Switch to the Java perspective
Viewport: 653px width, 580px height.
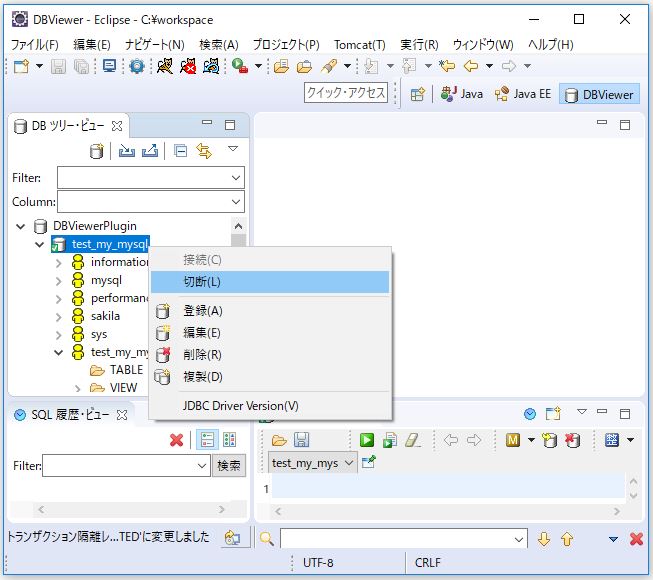pyautogui.click(x=462, y=95)
